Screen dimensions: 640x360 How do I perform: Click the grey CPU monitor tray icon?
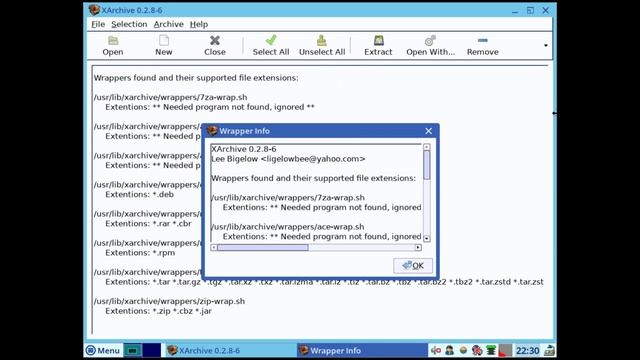point(505,350)
